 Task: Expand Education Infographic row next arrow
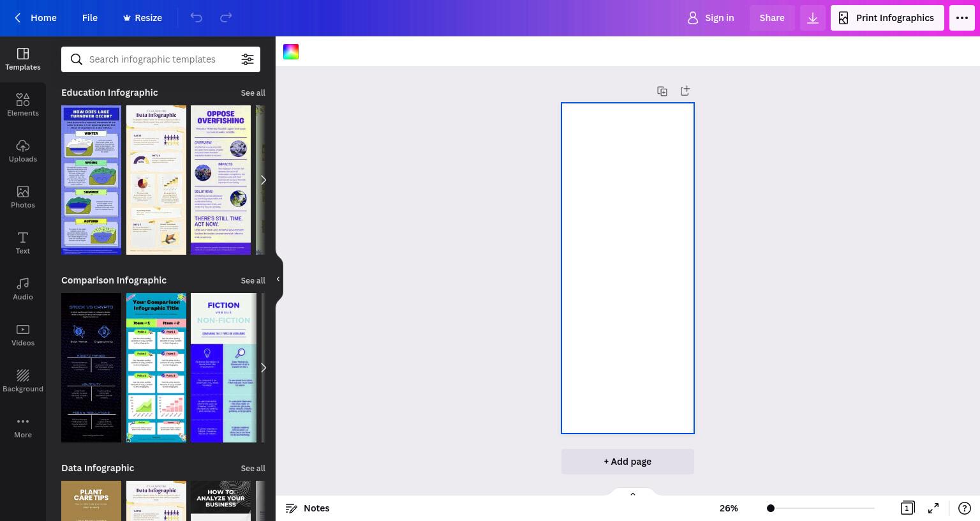pos(263,180)
